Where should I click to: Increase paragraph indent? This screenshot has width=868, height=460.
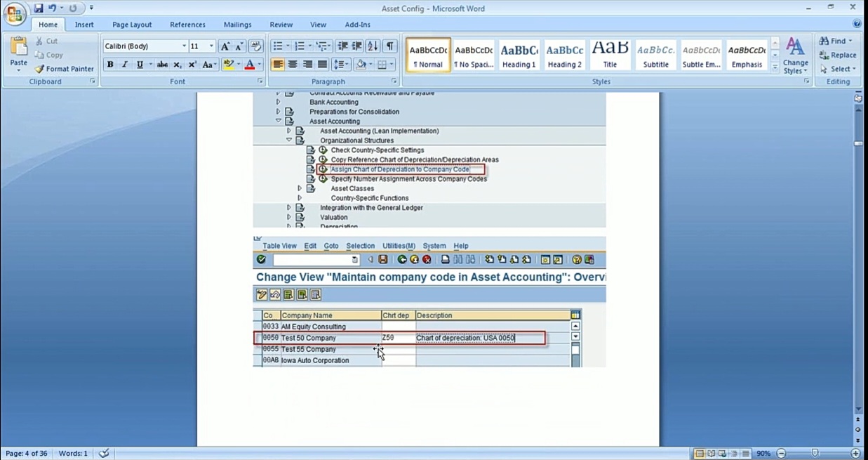pos(357,46)
